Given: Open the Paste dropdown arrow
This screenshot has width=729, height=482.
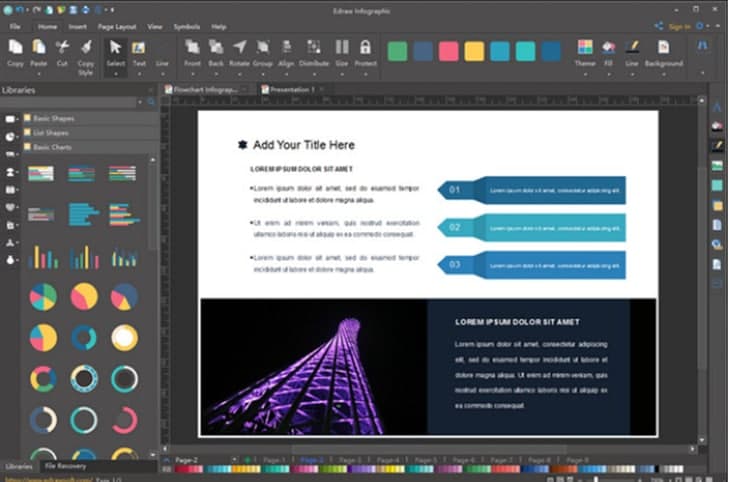Looking at the screenshot, I should tap(39, 74).
